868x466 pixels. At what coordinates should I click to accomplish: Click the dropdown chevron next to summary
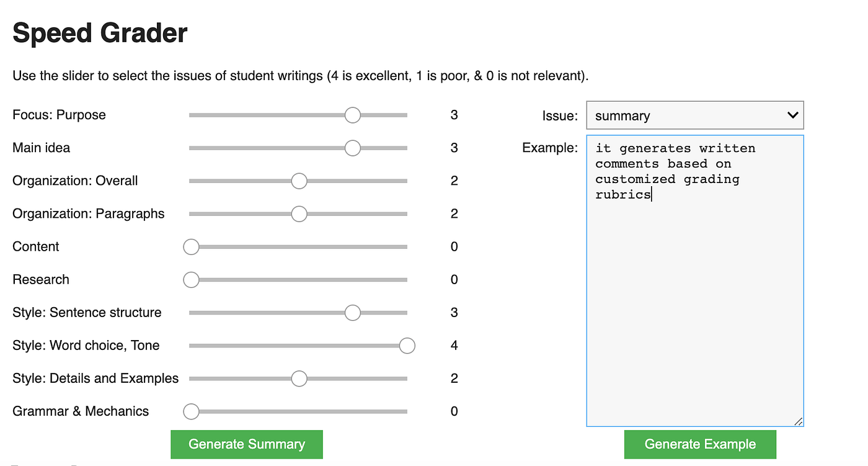click(x=792, y=115)
